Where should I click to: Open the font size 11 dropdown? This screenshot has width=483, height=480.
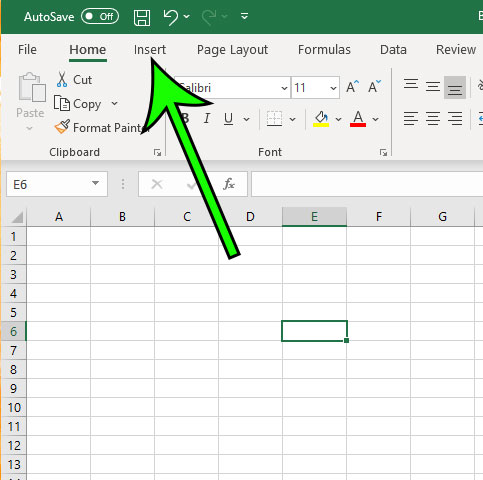(x=333, y=88)
